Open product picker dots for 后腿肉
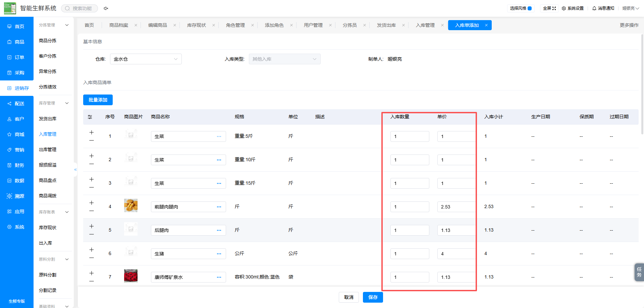This screenshot has height=308, width=644. pos(219,230)
